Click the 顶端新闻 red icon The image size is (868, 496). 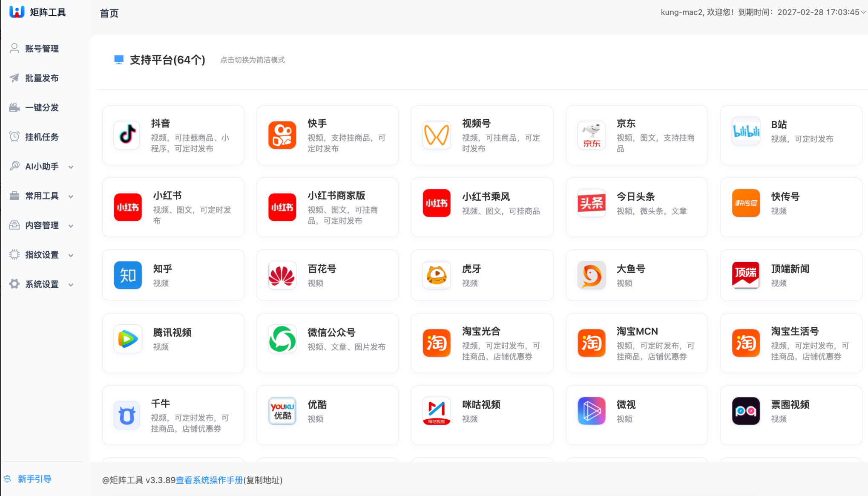coord(746,275)
